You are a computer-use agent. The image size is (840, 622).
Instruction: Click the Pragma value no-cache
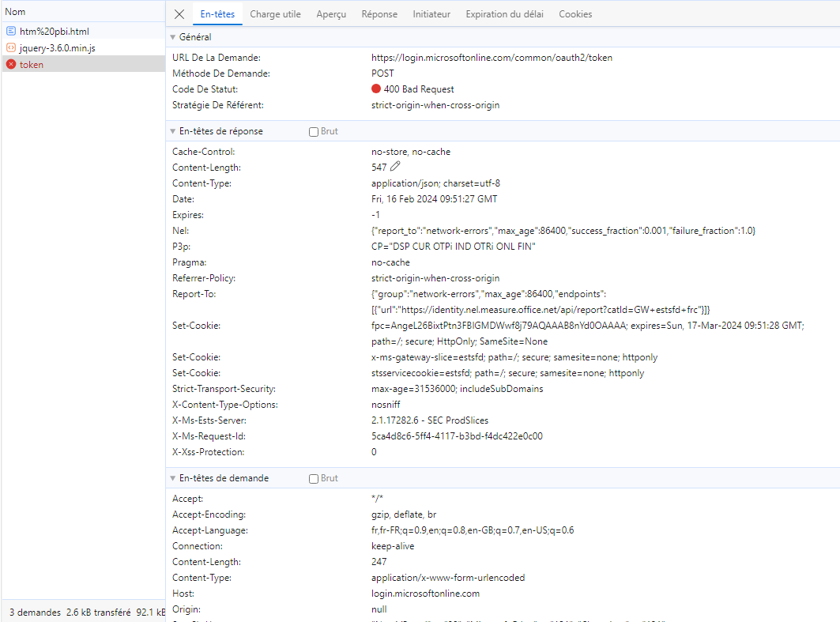tap(390, 262)
